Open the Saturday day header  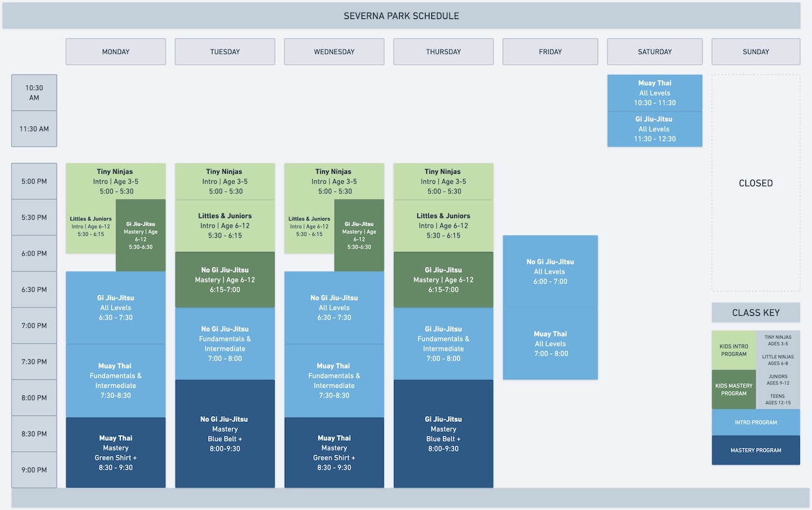[654, 52]
